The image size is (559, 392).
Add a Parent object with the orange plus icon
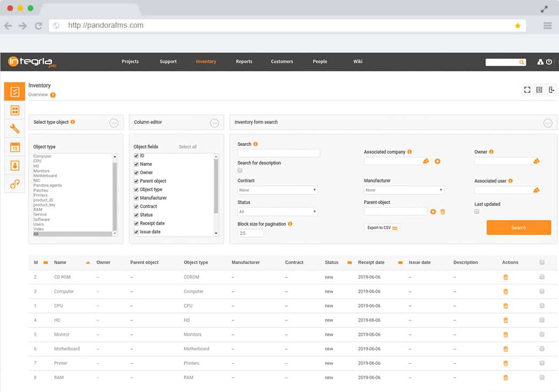pyautogui.click(x=433, y=211)
